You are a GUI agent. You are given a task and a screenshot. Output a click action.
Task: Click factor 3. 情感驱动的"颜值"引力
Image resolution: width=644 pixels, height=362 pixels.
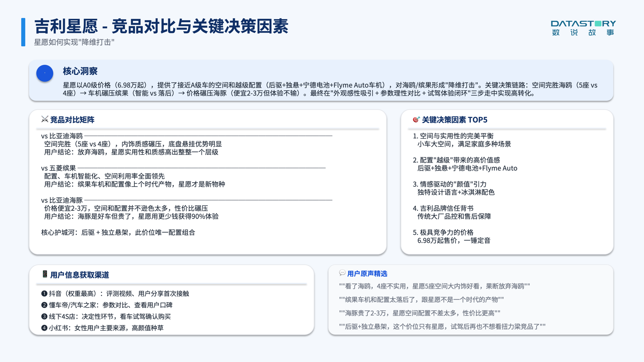[450, 184]
